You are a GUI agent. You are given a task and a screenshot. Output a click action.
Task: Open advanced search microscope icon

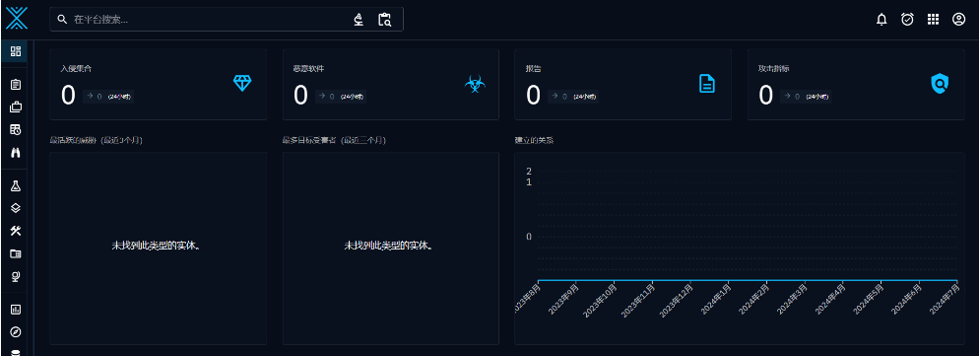click(x=359, y=20)
